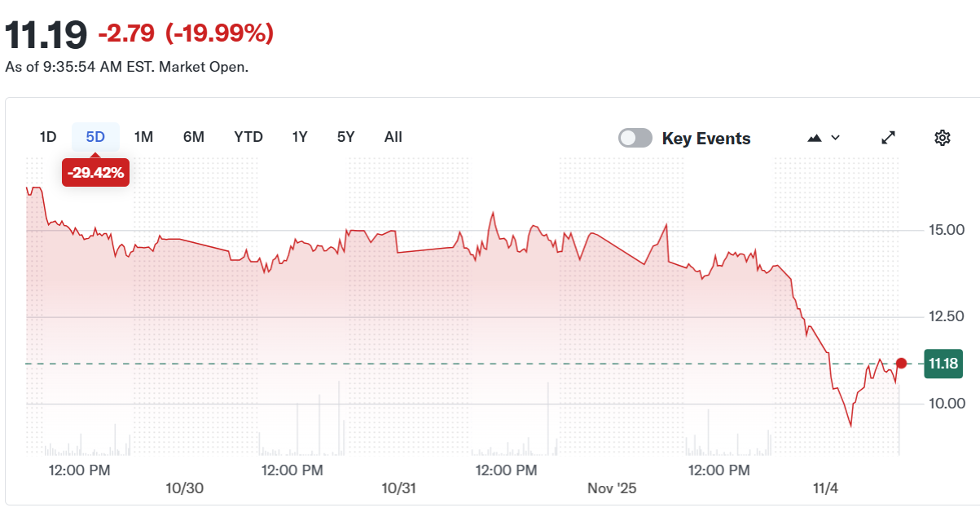
Task: Click the 12:00 PM axis label under Nov '25
Action: pos(719,470)
